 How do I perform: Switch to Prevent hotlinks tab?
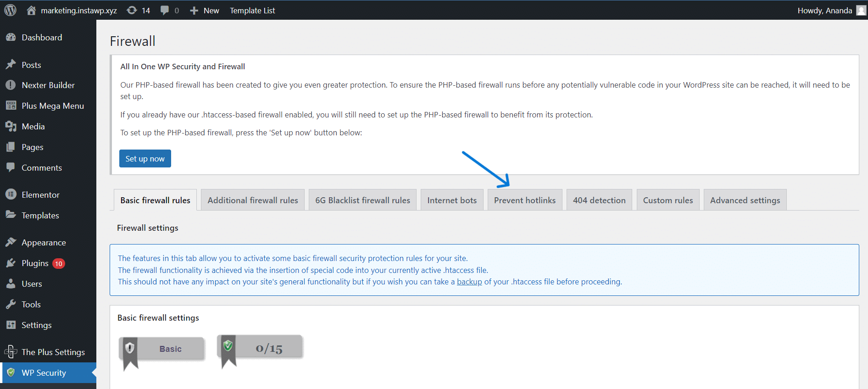(524, 200)
